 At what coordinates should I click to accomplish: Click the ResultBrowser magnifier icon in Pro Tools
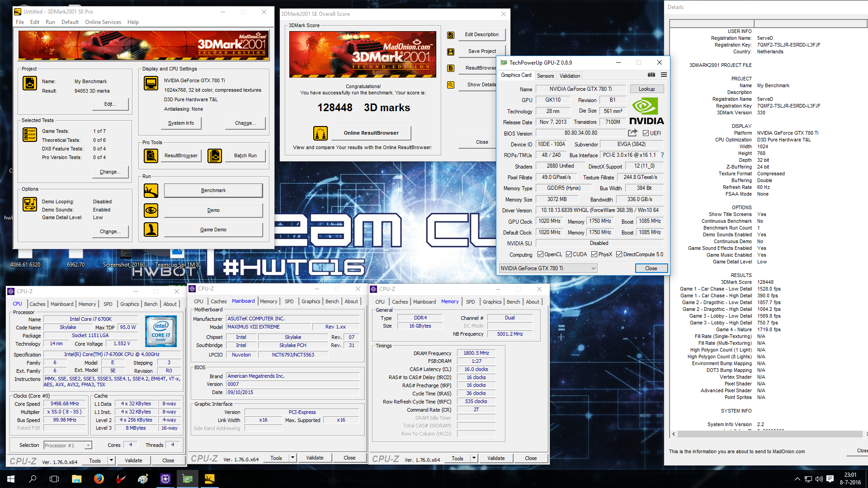pyautogui.click(x=151, y=155)
